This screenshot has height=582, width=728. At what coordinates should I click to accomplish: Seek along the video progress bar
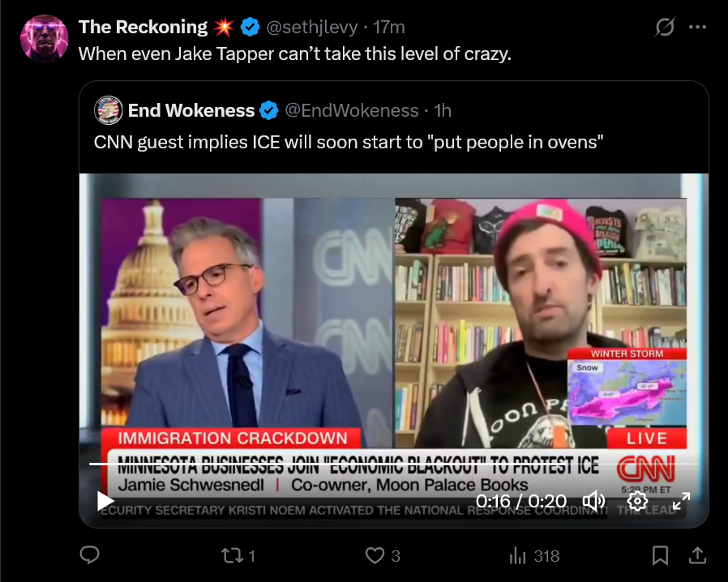click(394, 464)
